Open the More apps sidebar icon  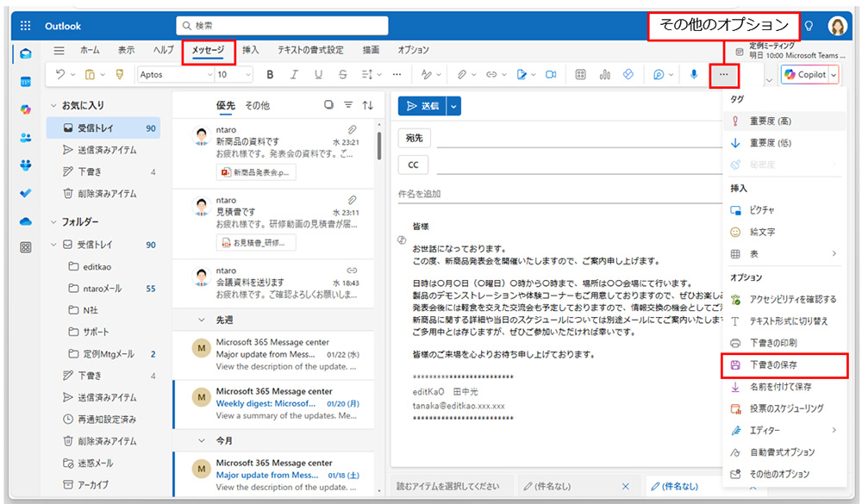point(25,247)
